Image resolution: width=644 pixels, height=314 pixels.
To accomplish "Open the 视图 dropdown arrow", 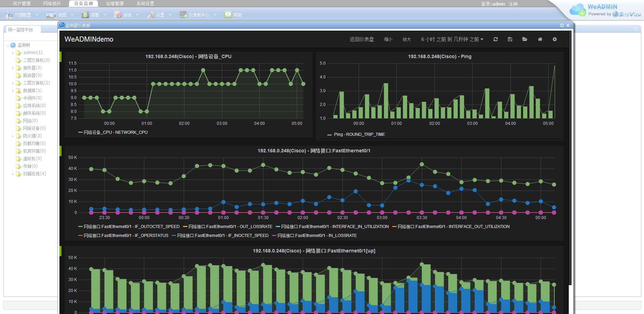I will pos(72,15).
